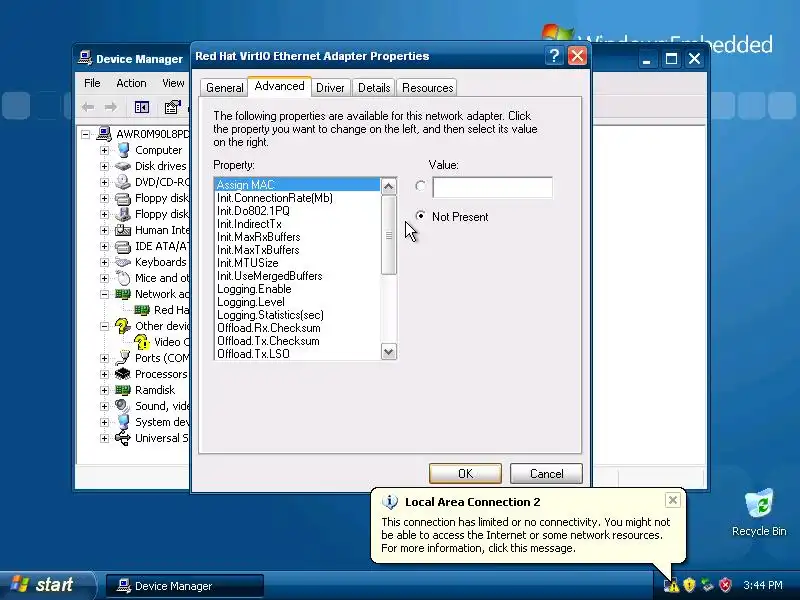Close the Local Area Connection 2 balloon
800x600 pixels.
pyautogui.click(x=672, y=500)
